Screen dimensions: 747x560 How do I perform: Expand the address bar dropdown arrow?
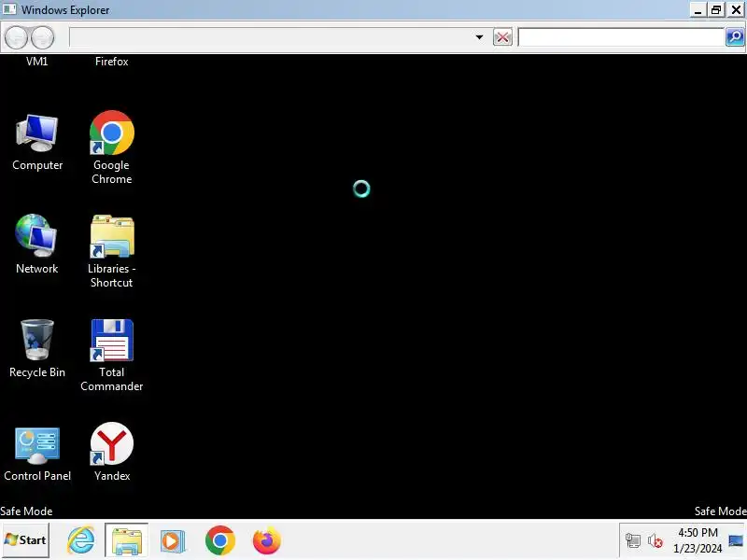(479, 37)
